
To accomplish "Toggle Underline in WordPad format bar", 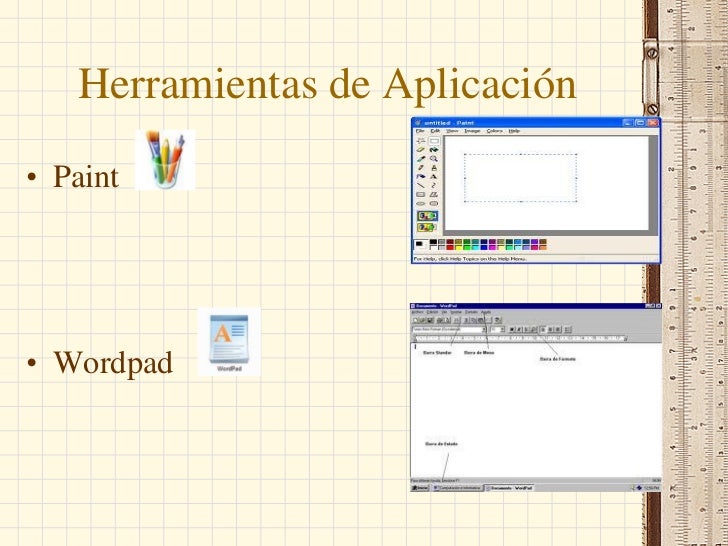I will click(x=526, y=330).
